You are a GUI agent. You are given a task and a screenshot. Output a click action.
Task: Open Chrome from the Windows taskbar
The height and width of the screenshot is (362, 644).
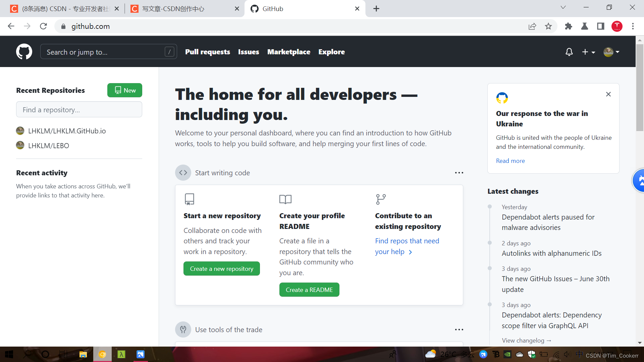click(102, 354)
